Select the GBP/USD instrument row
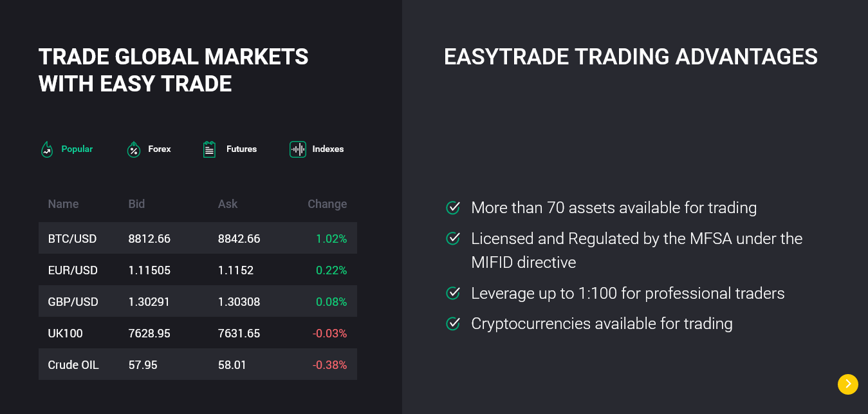This screenshot has height=414, width=868. 198,302
